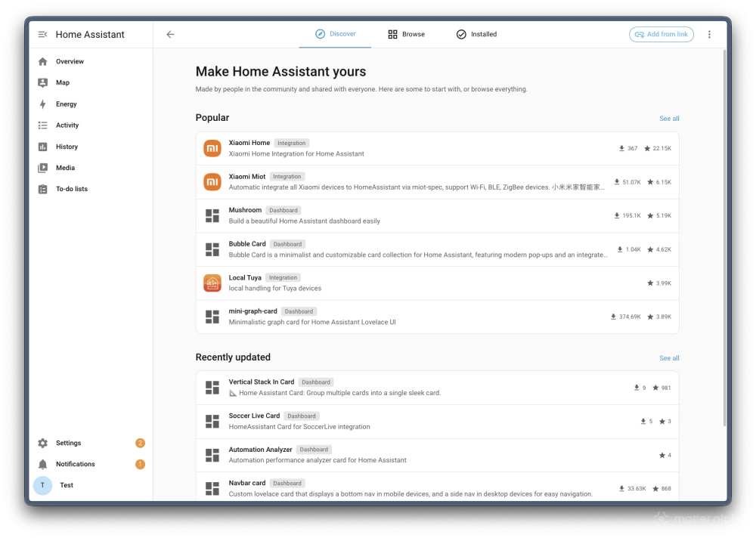Viewport: 756px width, 538px height.
Task: Open the Test user profile avatar
Action: tap(42, 485)
